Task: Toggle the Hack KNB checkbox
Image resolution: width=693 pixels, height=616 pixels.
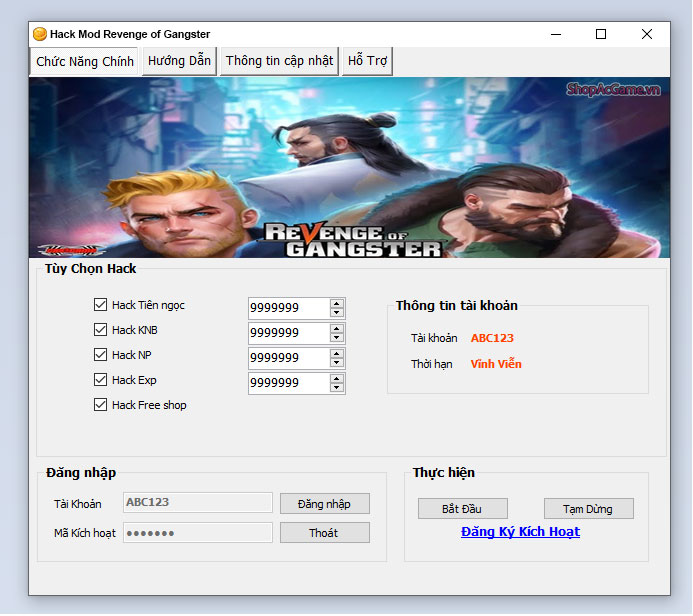Action: [100, 330]
